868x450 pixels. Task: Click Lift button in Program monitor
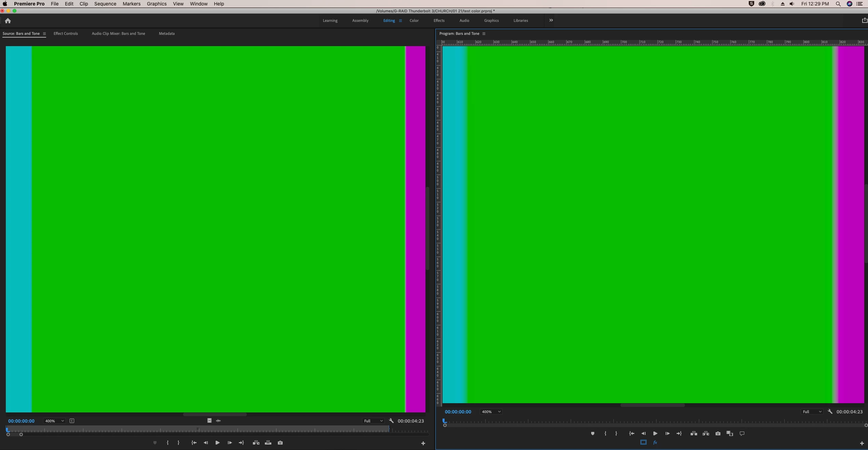tap(694, 434)
